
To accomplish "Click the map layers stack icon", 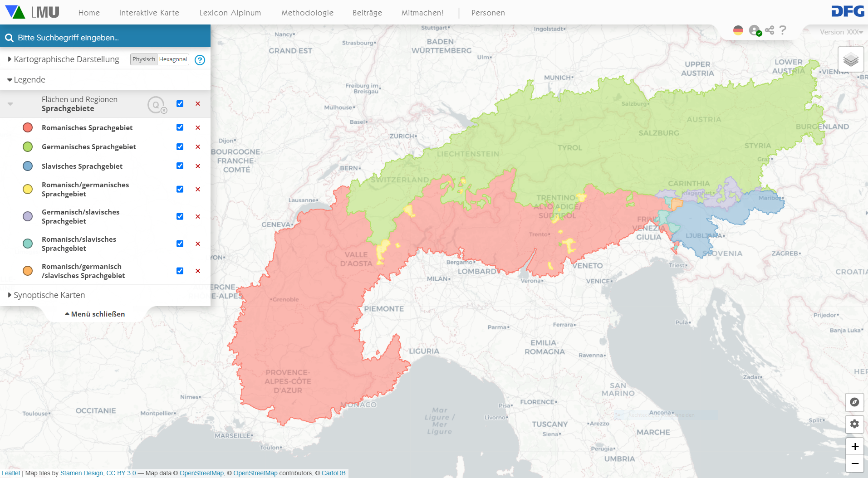I will [851, 59].
